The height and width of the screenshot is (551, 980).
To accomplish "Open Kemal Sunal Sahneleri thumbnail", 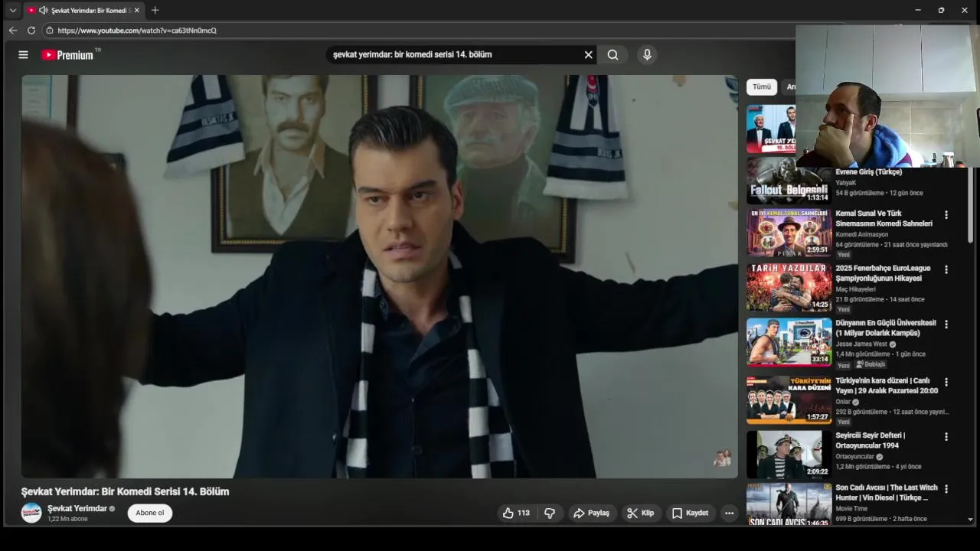I will coord(789,232).
